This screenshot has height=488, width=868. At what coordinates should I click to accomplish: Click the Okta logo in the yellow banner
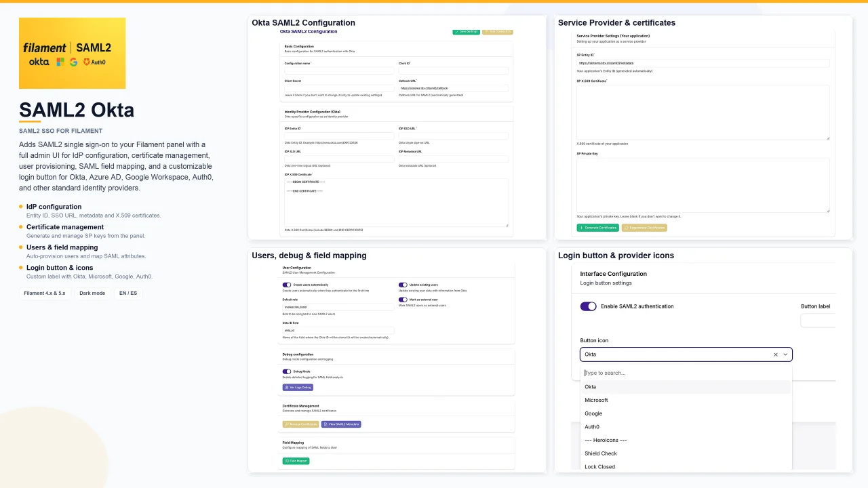tap(39, 62)
